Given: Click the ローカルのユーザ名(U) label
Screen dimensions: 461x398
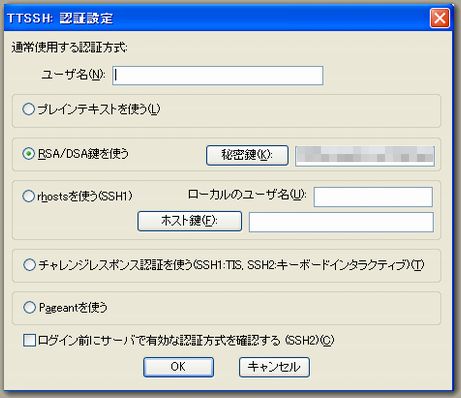Looking at the screenshot, I should (247, 194).
